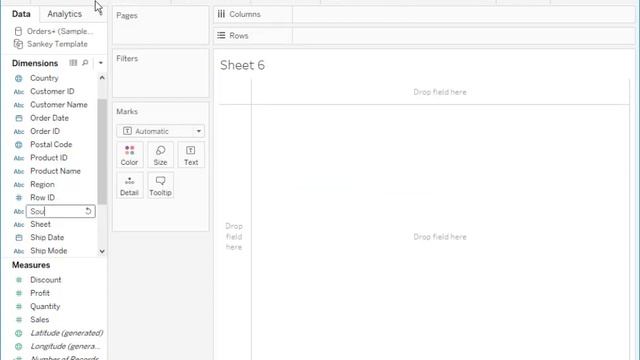Click the Dimensions scrollbar down arrow
Viewport: 640px width, 360px height.
[102, 251]
